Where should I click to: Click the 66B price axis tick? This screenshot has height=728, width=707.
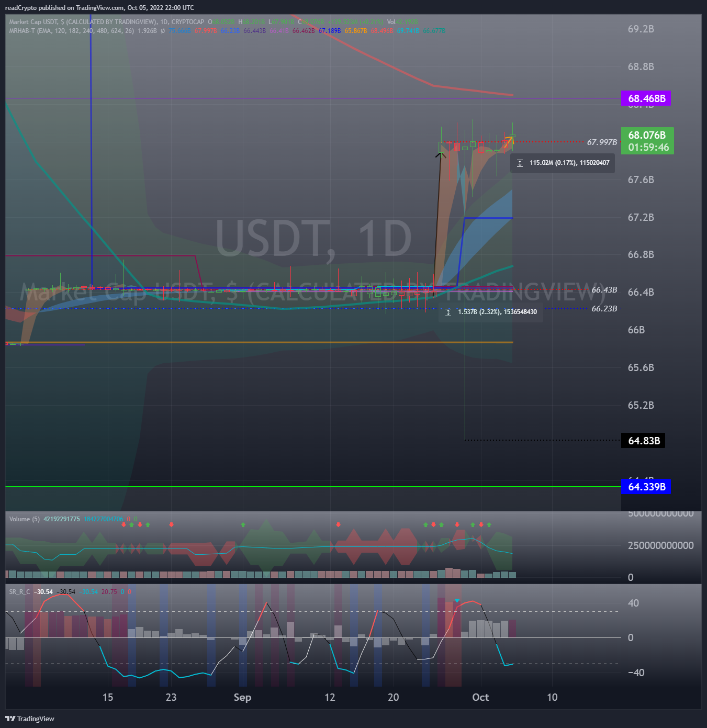tap(636, 330)
